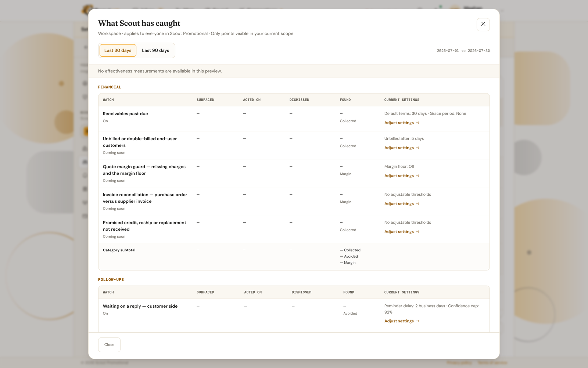
Task: Click 'Unbilled after: 5 days' setting text
Action: click(404, 139)
